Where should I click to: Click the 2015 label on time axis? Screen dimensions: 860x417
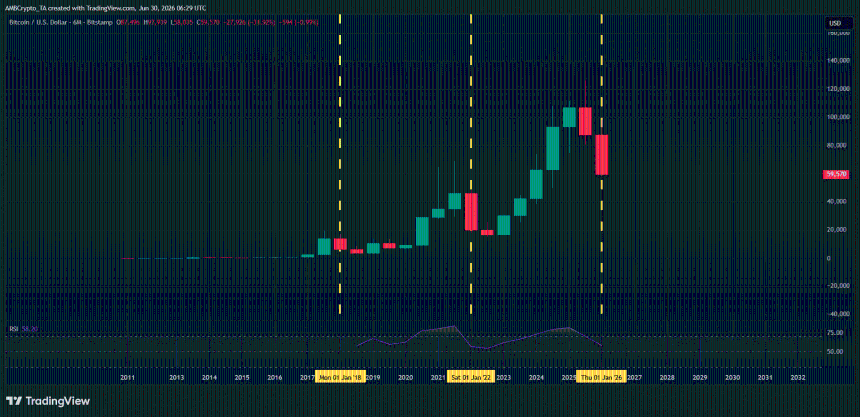tap(242, 378)
